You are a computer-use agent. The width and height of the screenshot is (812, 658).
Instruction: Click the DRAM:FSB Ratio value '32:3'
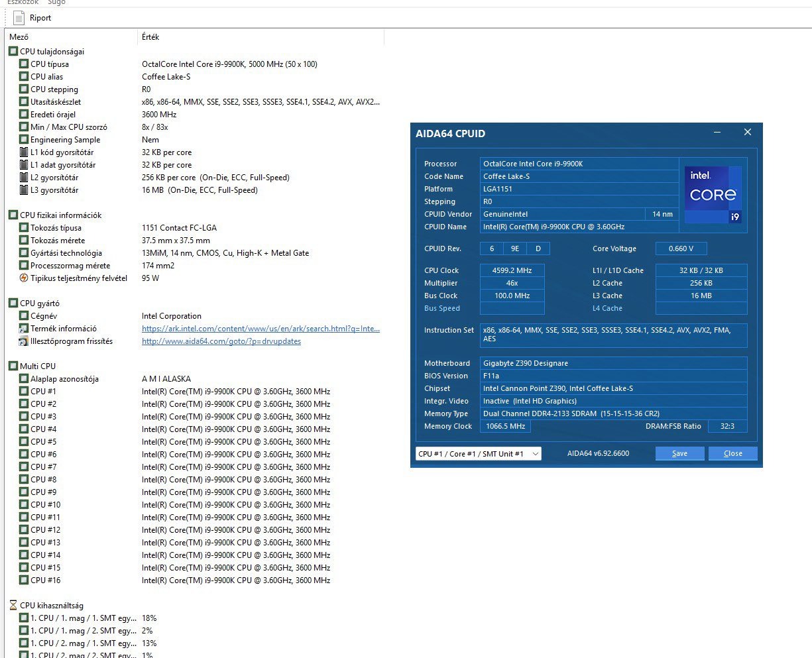coord(727,426)
